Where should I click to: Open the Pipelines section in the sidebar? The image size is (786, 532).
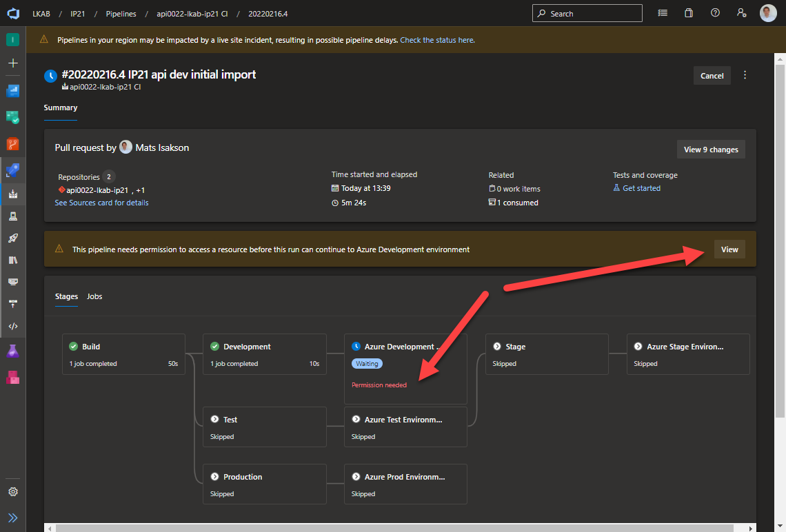(12, 170)
